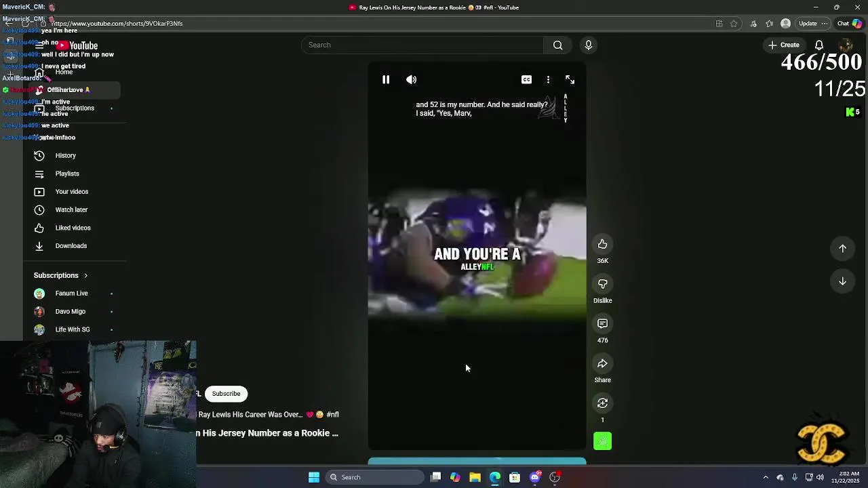Open Copilot app on the taskbar
The height and width of the screenshot is (488, 868).
[455, 477]
